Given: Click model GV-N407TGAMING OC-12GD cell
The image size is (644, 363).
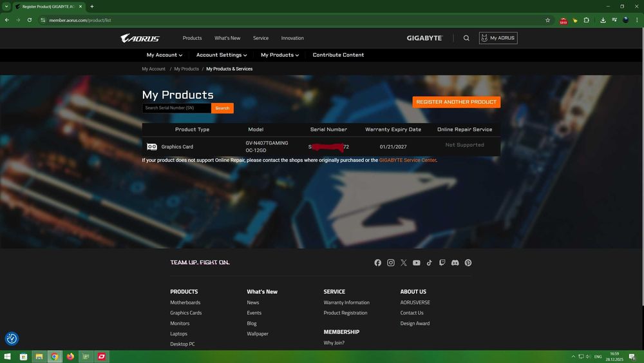Looking at the screenshot, I should point(267,147).
